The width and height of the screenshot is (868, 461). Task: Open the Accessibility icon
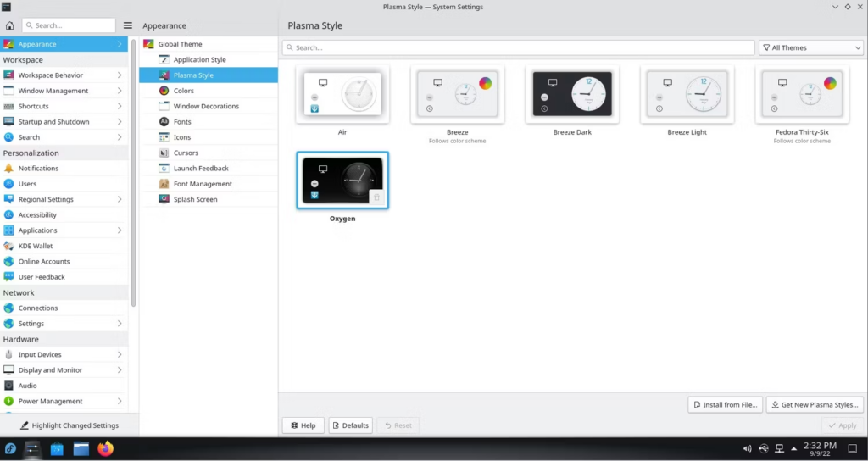pyautogui.click(x=8, y=214)
